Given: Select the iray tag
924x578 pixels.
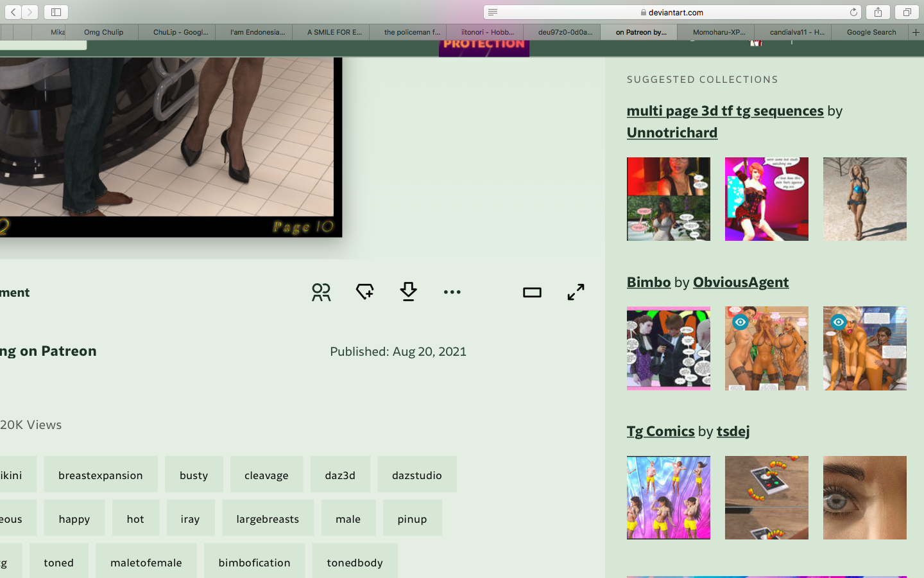Looking at the screenshot, I should 191,518.
